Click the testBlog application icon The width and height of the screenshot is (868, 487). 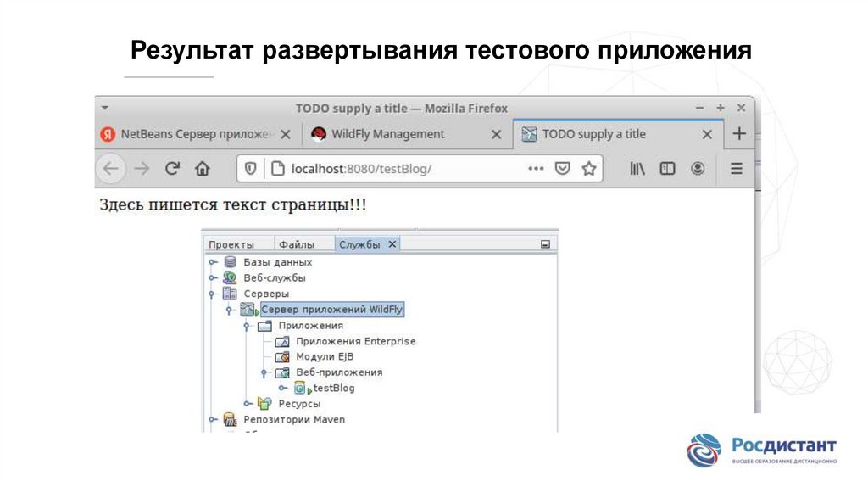pyautogui.click(x=302, y=388)
